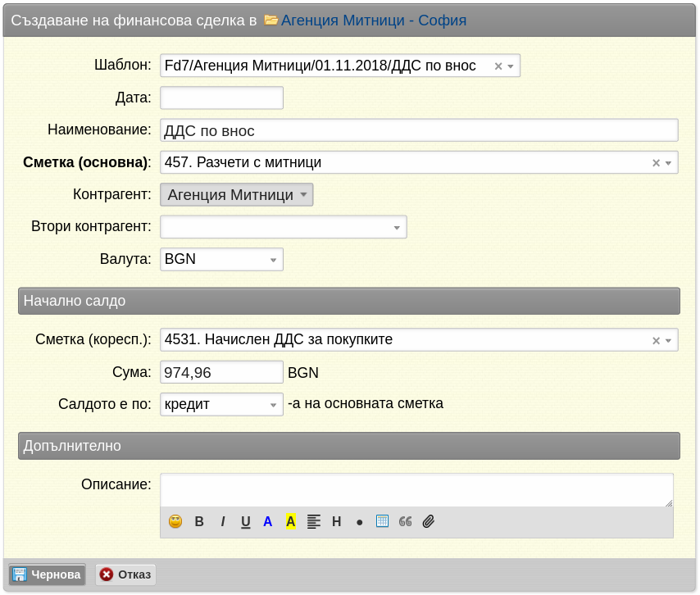Screen dimensions: 700x595
Task: Open text alignment options icon
Action: 314,521
